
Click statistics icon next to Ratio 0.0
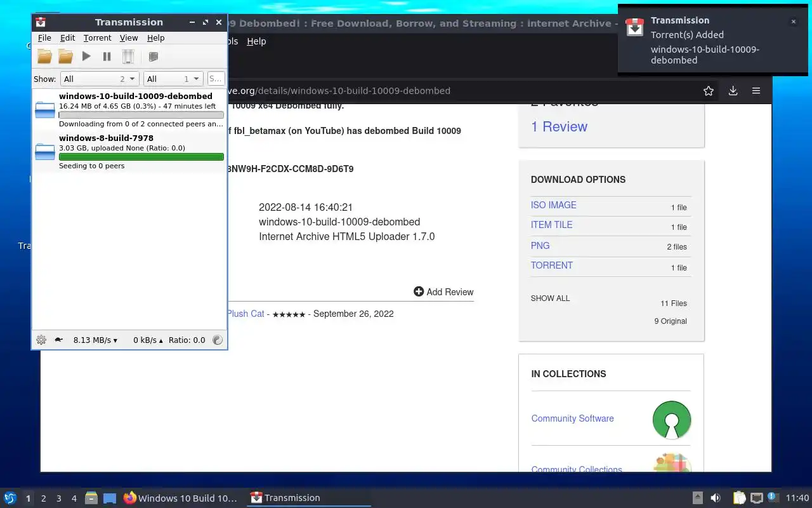tap(218, 340)
